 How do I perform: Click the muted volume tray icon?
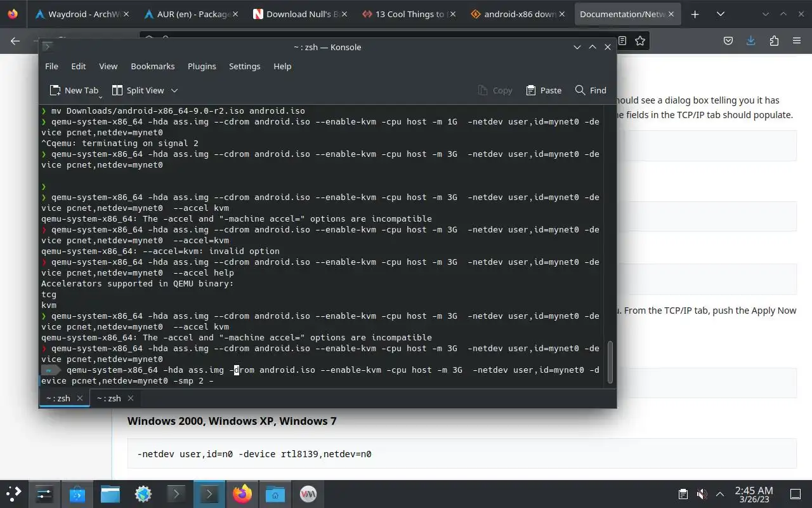pyautogui.click(x=702, y=494)
